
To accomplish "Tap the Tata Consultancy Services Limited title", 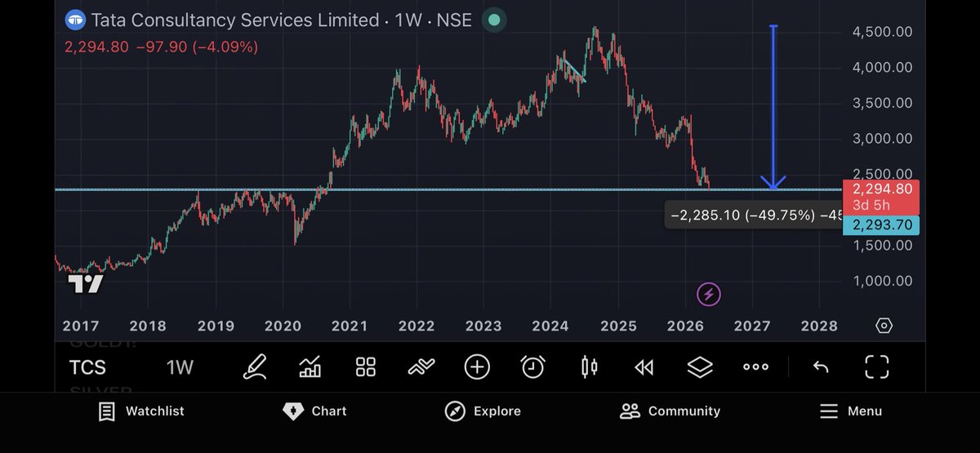I will tap(235, 20).
